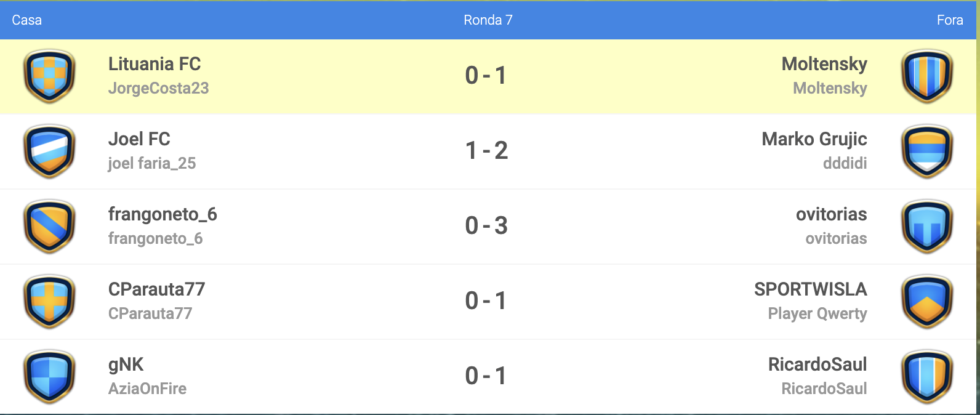
Task: Open the ovitorias blue shield badge
Action: (926, 227)
